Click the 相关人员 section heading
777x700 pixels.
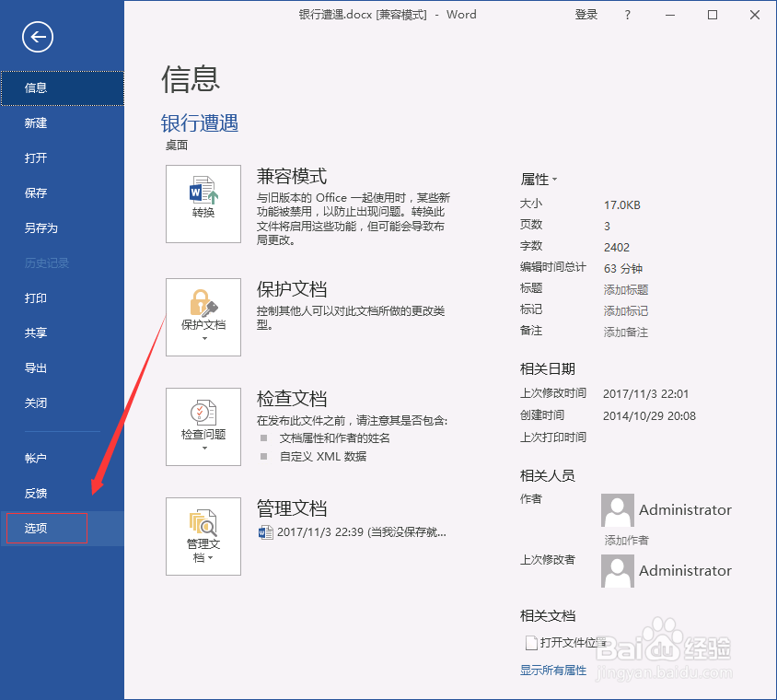click(x=548, y=476)
